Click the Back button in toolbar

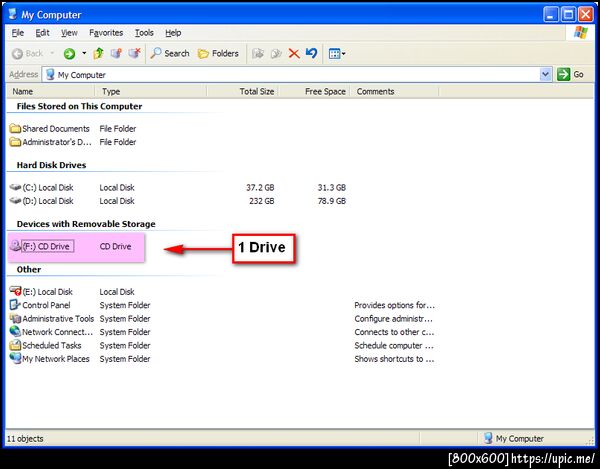[x=28, y=54]
